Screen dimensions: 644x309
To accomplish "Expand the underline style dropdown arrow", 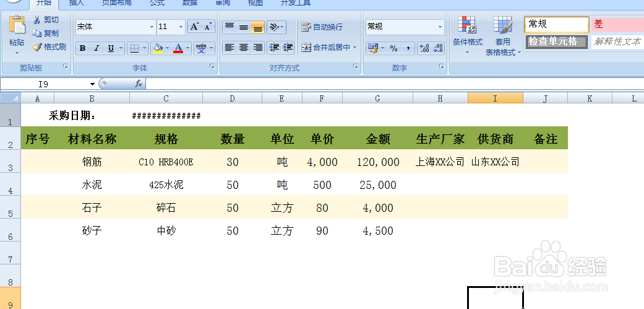I will pos(121,48).
